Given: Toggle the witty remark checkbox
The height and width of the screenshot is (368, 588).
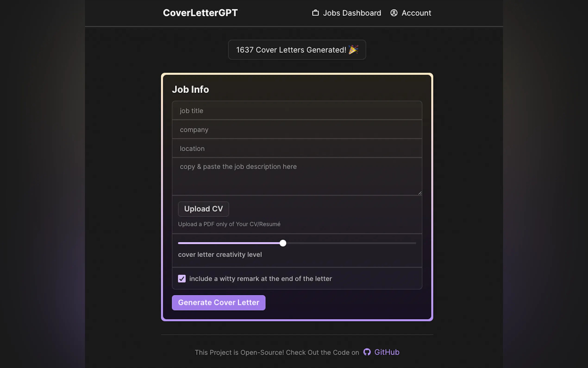Looking at the screenshot, I should (182, 279).
